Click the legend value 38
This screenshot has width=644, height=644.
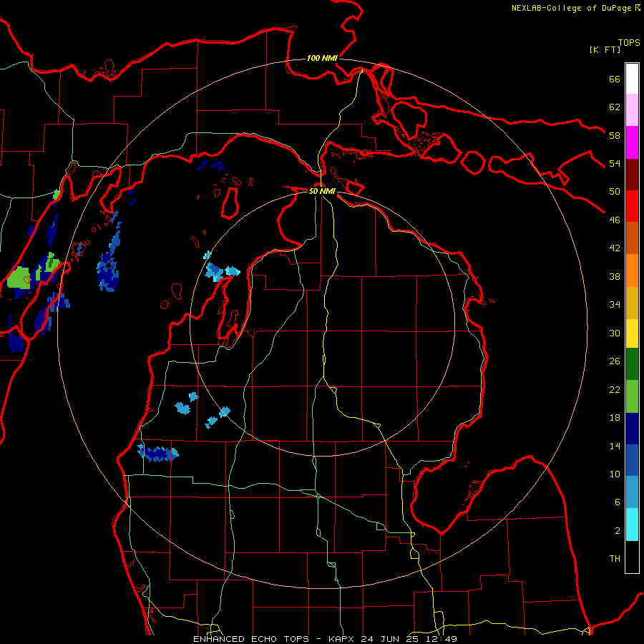click(615, 276)
